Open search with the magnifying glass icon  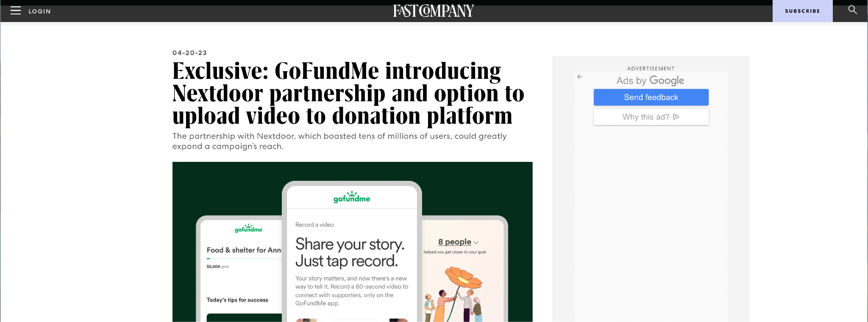852,10
